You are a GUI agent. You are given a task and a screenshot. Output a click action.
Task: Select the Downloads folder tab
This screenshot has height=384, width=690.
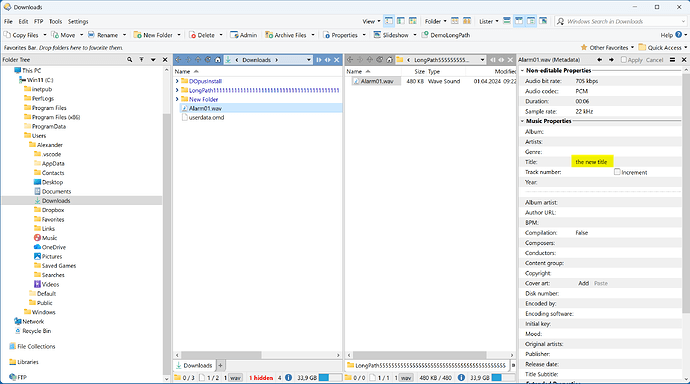point(194,365)
